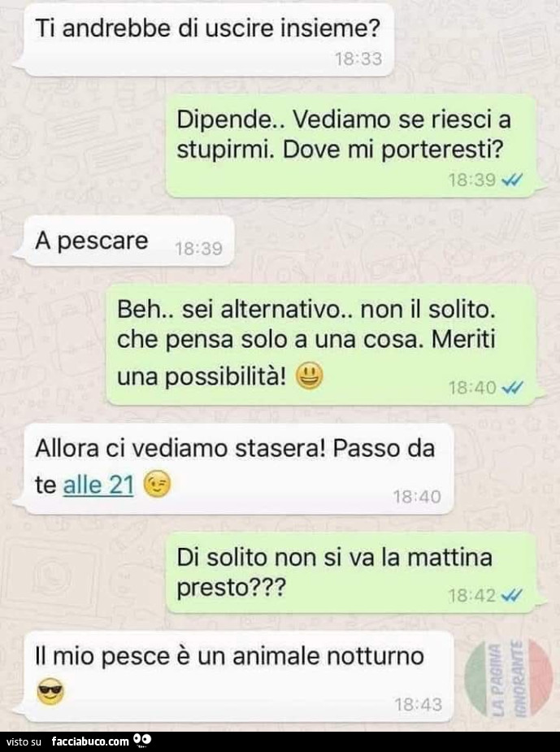
Task: Click the 'visto su' footer text
Action: [24, 742]
